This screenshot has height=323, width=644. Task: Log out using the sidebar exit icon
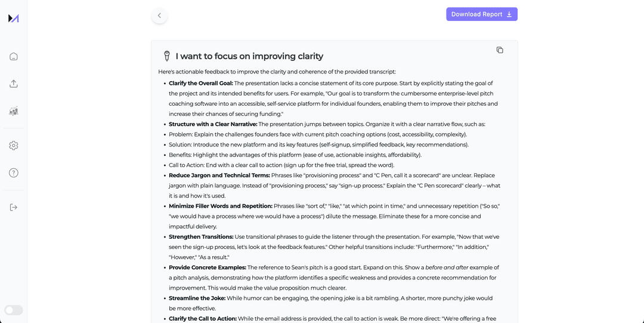tap(14, 207)
